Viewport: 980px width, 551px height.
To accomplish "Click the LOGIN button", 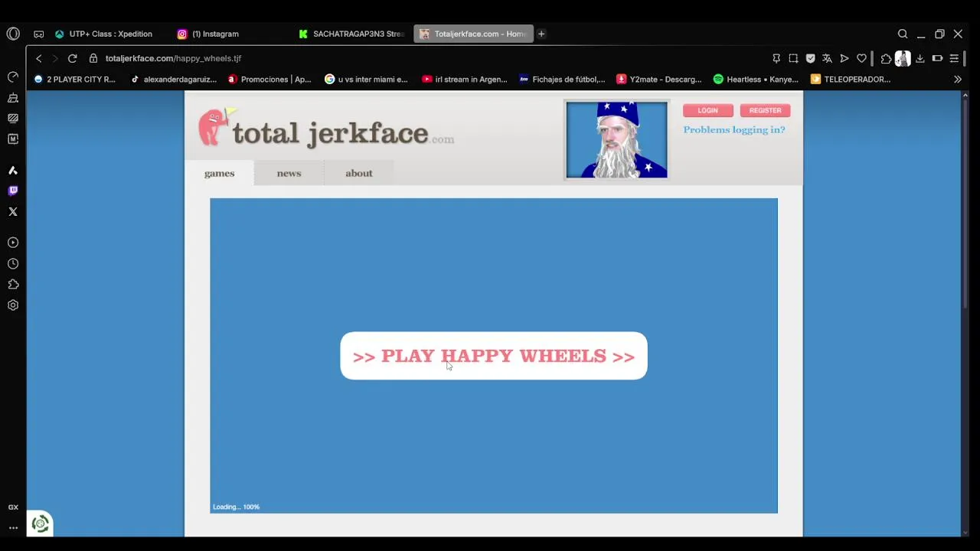I will [x=707, y=110].
